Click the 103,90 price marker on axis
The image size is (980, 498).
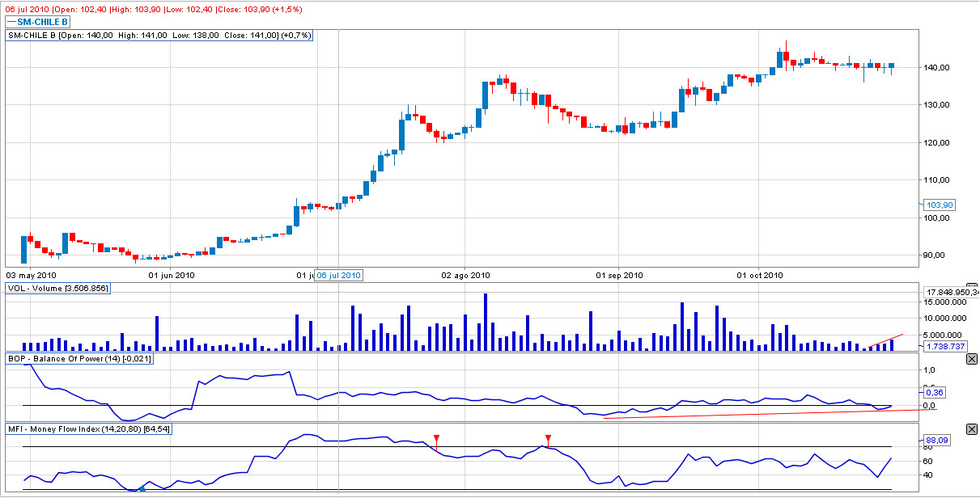(940, 205)
